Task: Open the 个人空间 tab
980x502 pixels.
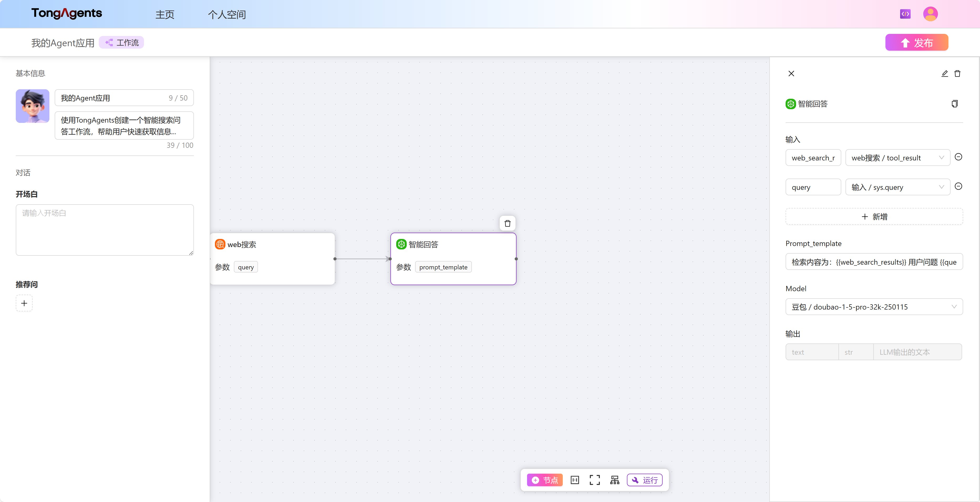Action: (227, 14)
